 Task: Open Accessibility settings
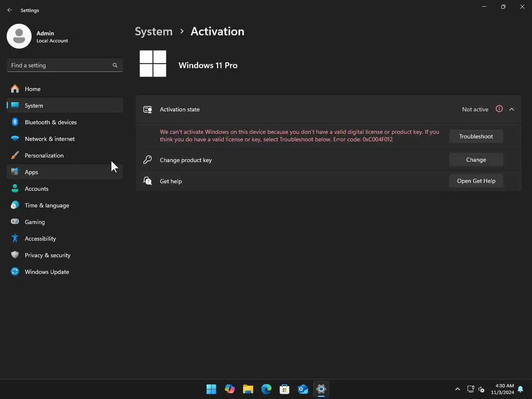coord(65,239)
